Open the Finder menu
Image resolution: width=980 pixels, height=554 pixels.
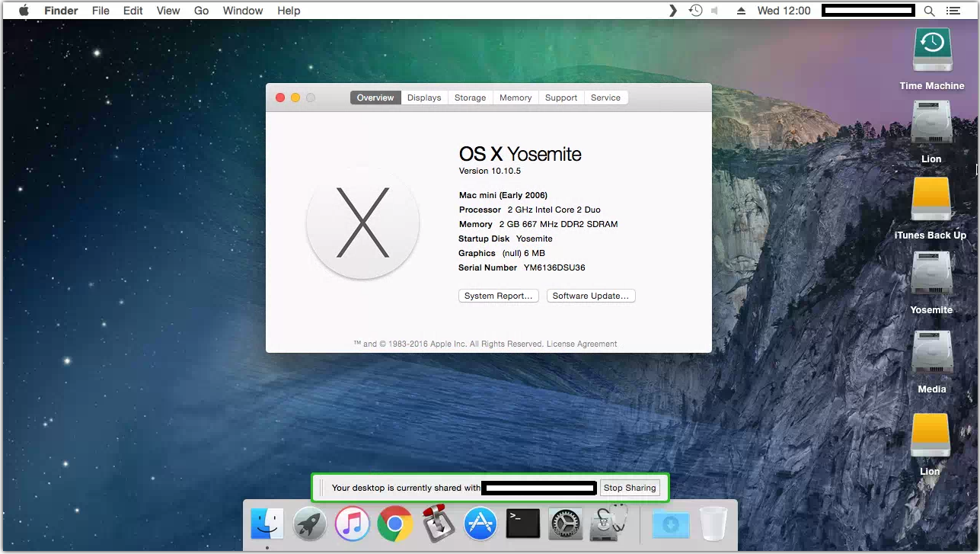[x=60, y=11]
